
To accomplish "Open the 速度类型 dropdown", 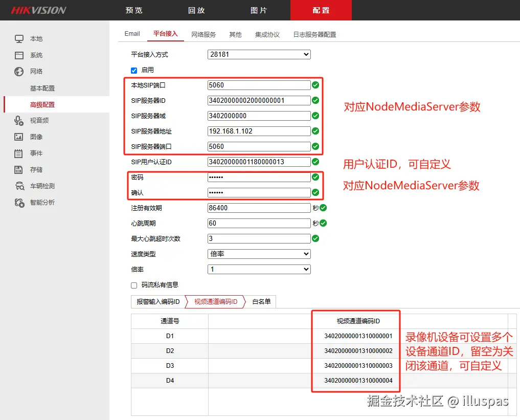I will pos(259,254).
